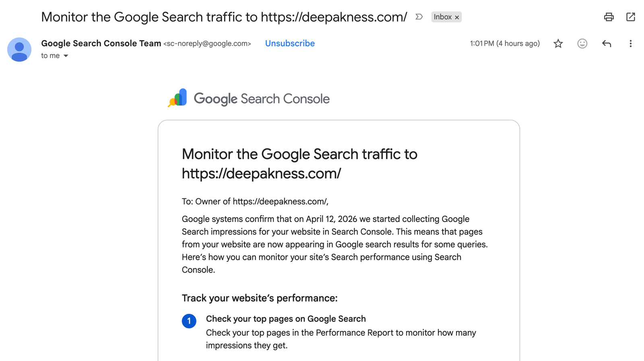Click the sender's profile avatar
Viewport: 644px width, 361px height.
(19, 50)
